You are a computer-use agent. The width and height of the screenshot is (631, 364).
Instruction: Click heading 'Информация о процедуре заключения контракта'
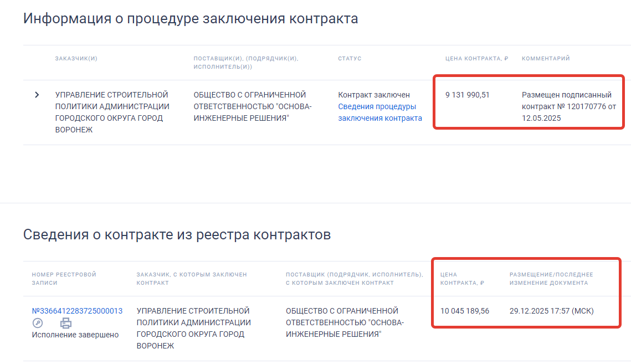coord(191,19)
